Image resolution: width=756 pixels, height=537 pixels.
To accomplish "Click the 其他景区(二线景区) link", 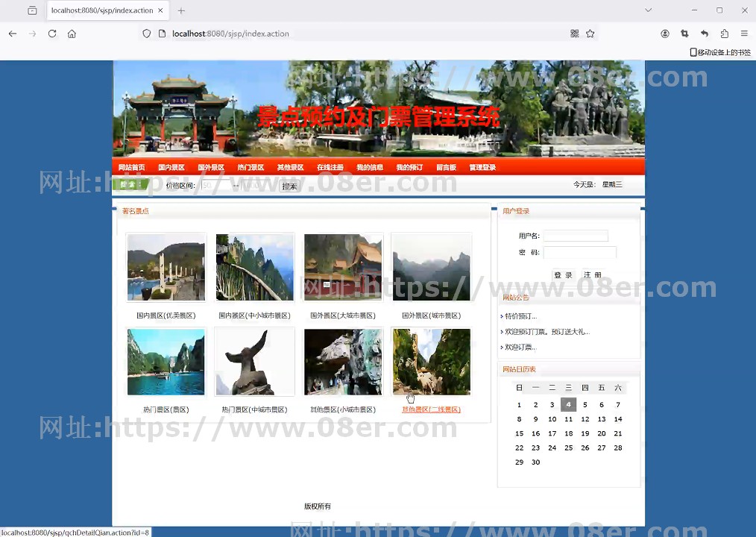I will tap(431, 409).
